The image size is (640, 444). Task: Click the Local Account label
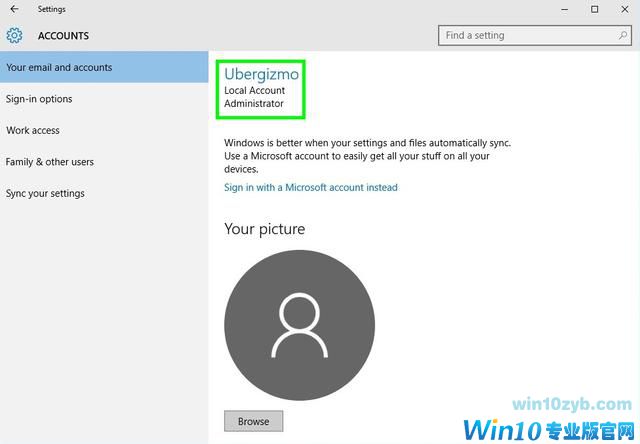tap(254, 90)
